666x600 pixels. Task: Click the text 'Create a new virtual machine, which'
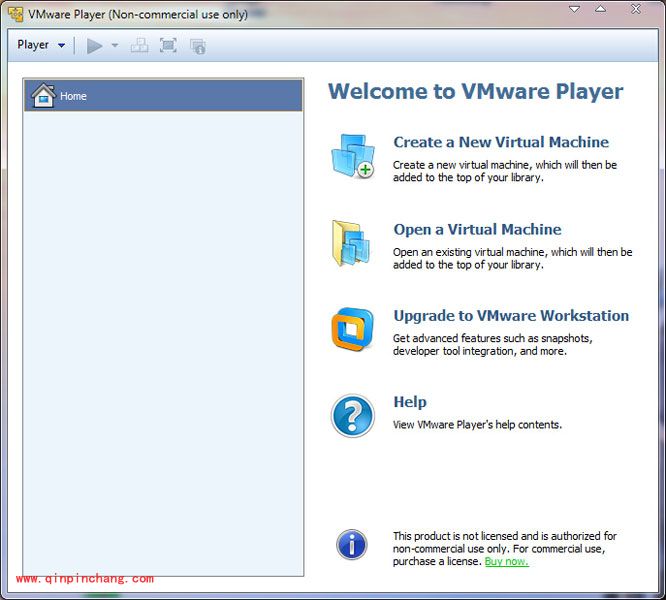[477, 165]
